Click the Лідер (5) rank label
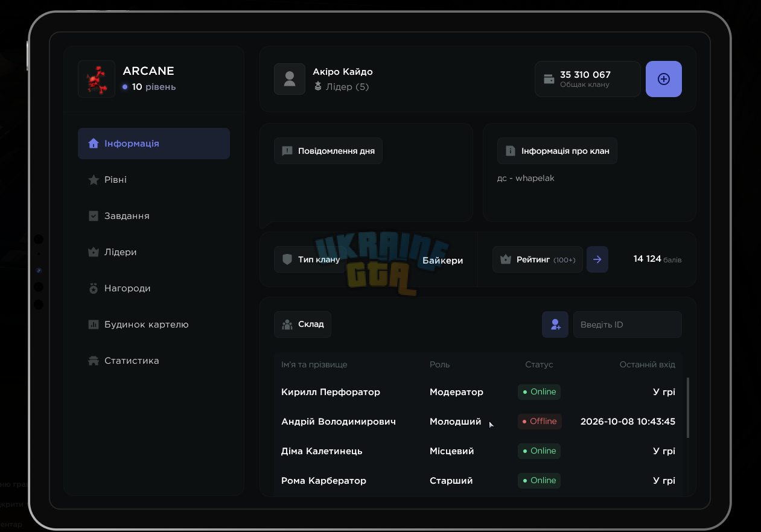The width and height of the screenshot is (761, 532). [x=347, y=87]
